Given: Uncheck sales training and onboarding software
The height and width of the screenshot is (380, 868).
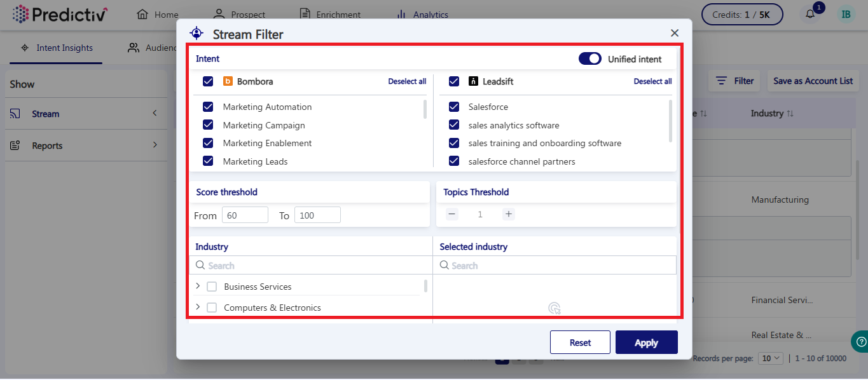Looking at the screenshot, I should 454,143.
